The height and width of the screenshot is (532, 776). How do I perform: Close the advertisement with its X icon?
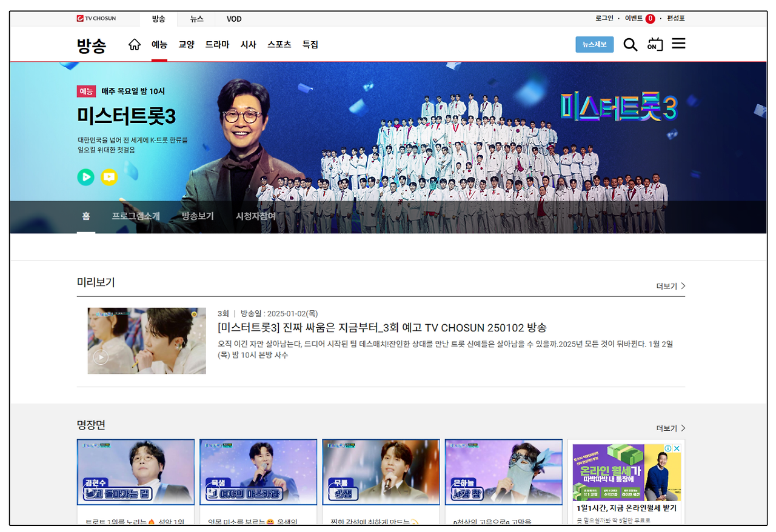click(x=677, y=448)
